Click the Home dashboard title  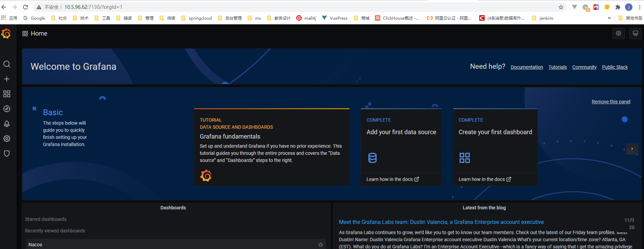[39, 34]
